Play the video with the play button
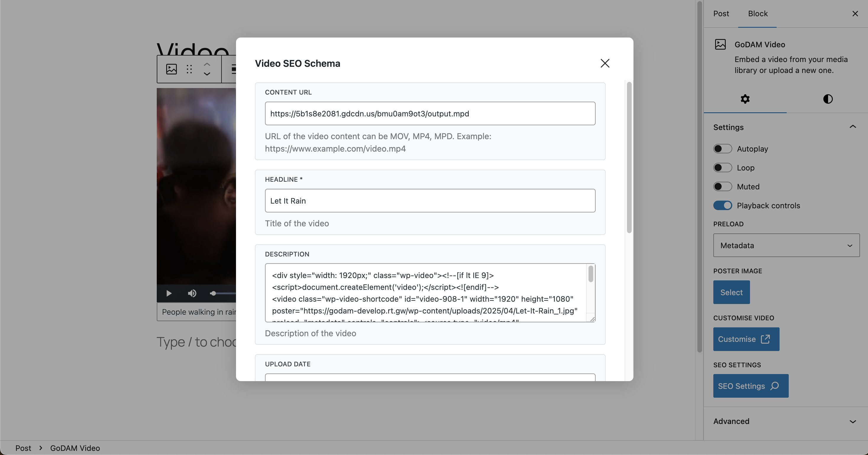The height and width of the screenshot is (455, 868). click(x=169, y=293)
